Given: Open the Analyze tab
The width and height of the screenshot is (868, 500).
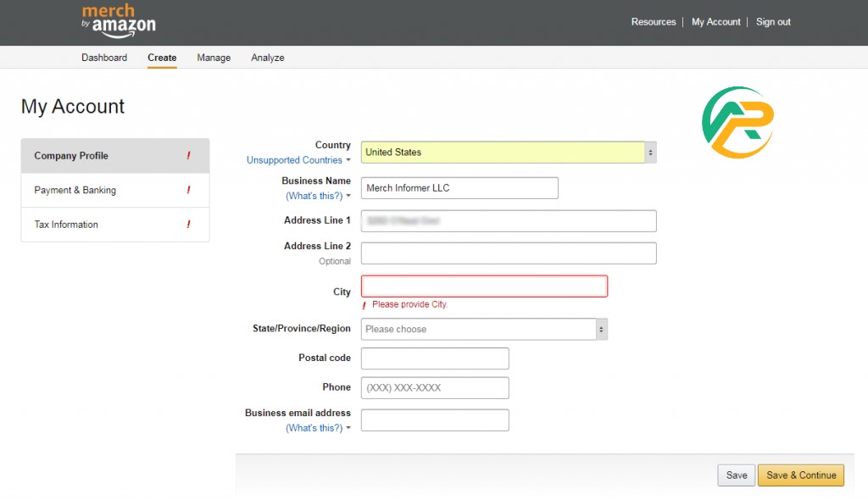Looking at the screenshot, I should (x=268, y=58).
